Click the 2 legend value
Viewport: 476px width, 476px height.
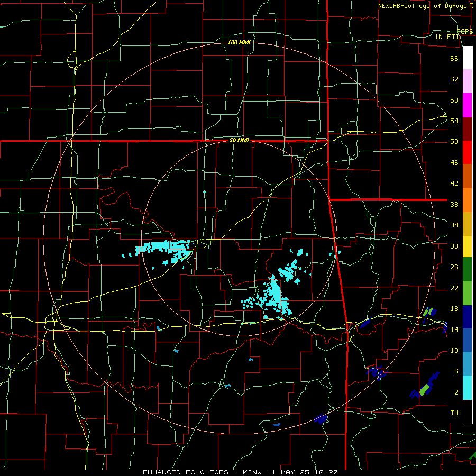pos(456,392)
